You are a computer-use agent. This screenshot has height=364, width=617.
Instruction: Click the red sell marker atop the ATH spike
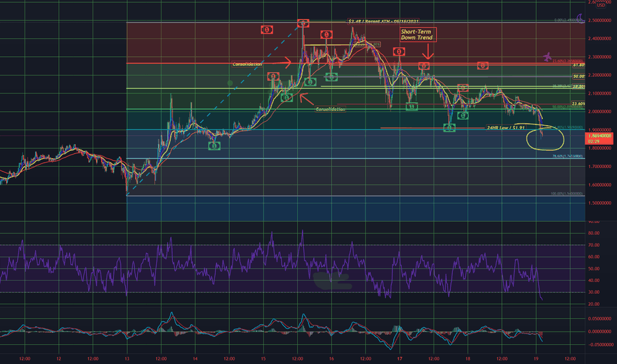(x=303, y=23)
